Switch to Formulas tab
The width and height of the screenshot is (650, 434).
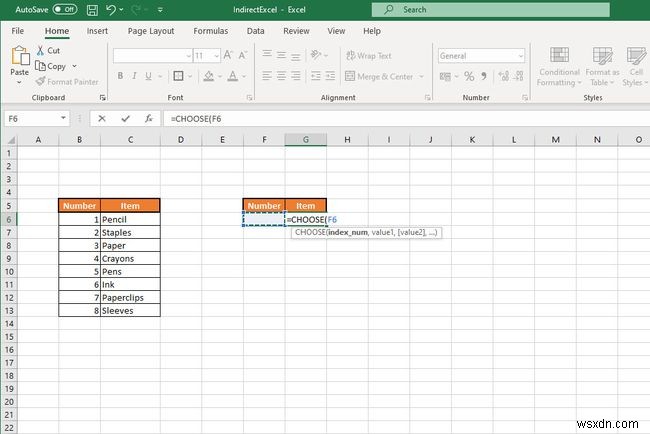[211, 31]
